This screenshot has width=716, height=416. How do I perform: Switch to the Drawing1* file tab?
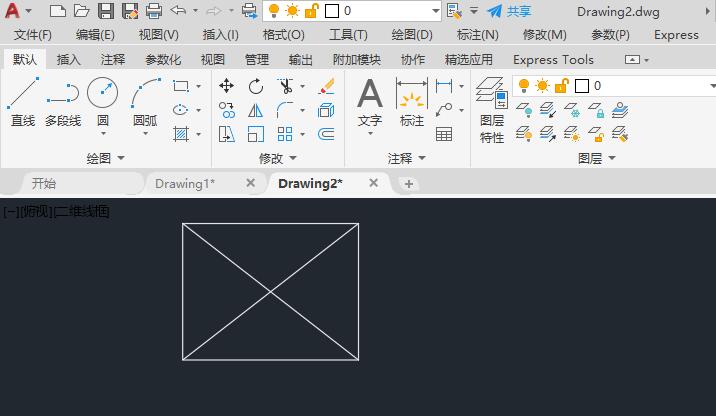coord(185,184)
